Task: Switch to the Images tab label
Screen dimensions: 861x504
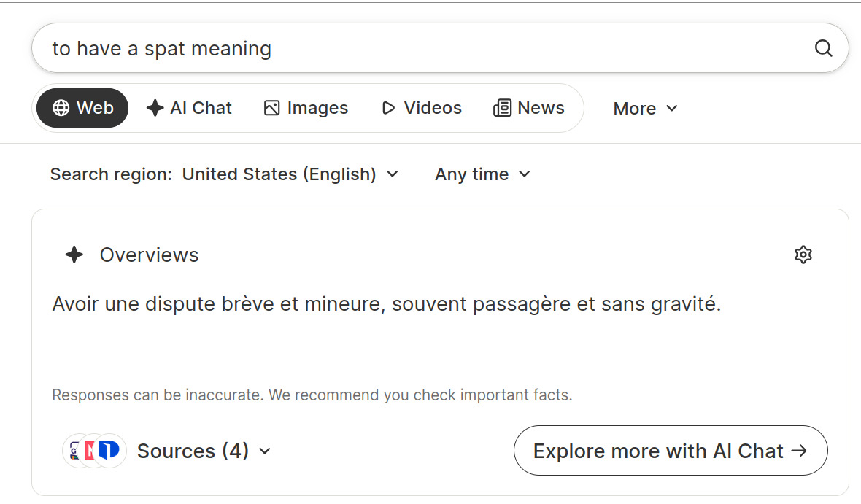Action: click(317, 108)
